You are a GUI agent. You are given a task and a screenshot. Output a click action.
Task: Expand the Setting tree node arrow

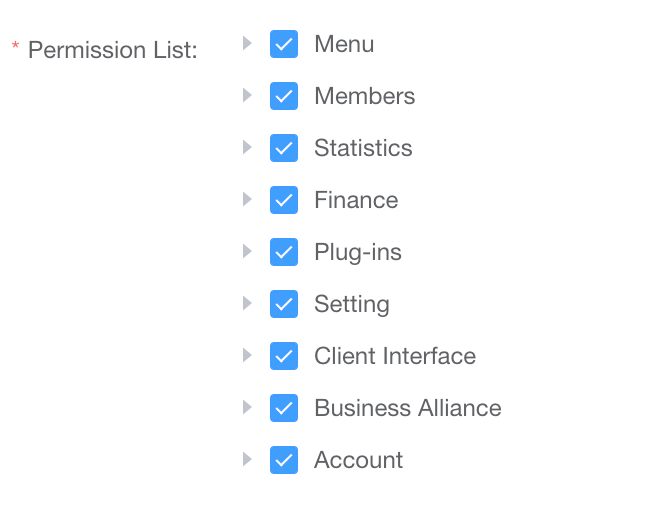tap(247, 303)
